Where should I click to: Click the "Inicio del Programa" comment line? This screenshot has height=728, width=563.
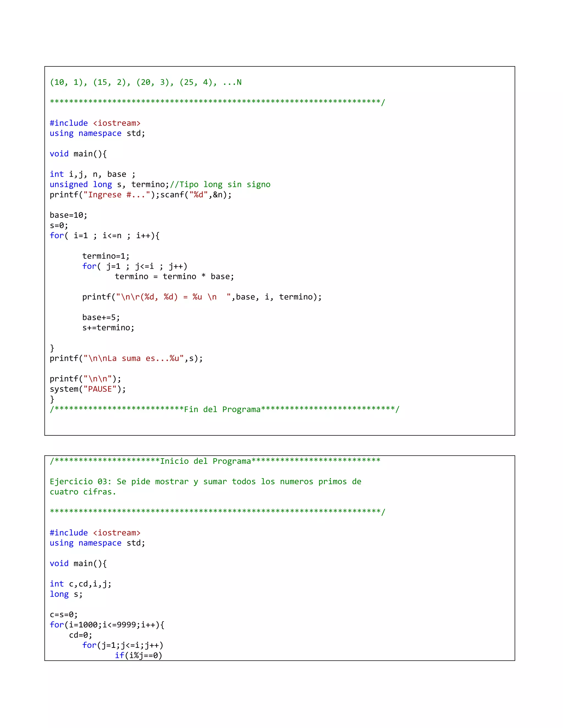(x=215, y=461)
